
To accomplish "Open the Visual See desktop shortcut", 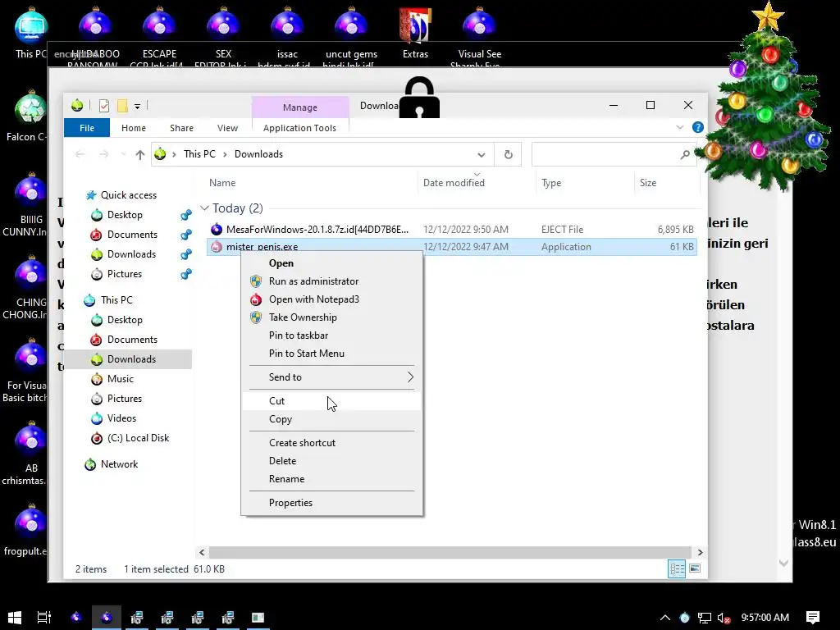I will click(479, 34).
